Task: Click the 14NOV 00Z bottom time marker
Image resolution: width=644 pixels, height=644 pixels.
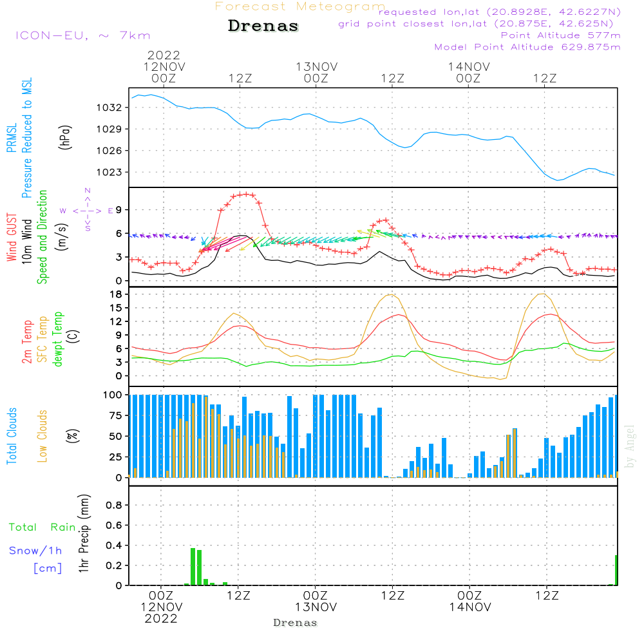Action: (x=470, y=601)
